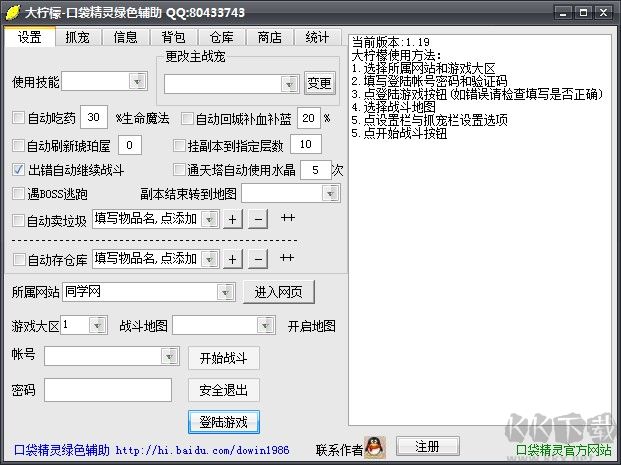Viewport: 621px width, 465px height.
Task: Enable 自动存仓库 checkbox
Action: click(18, 259)
